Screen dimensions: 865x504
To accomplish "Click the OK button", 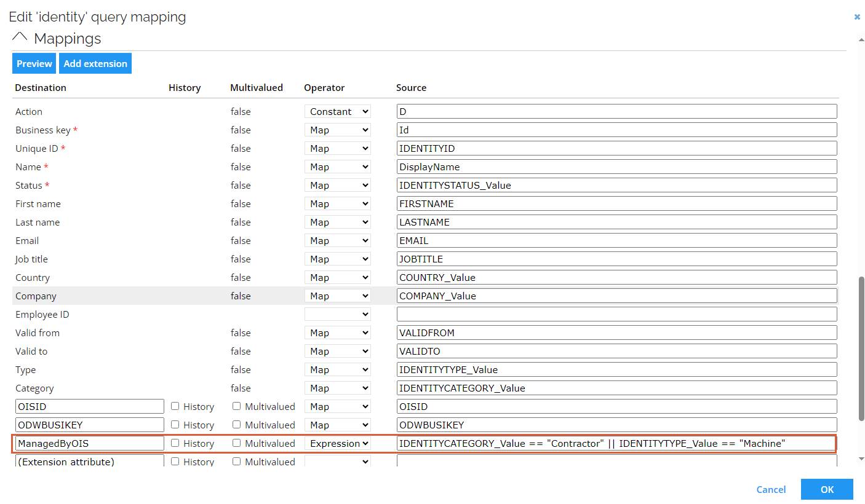I will [827, 489].
